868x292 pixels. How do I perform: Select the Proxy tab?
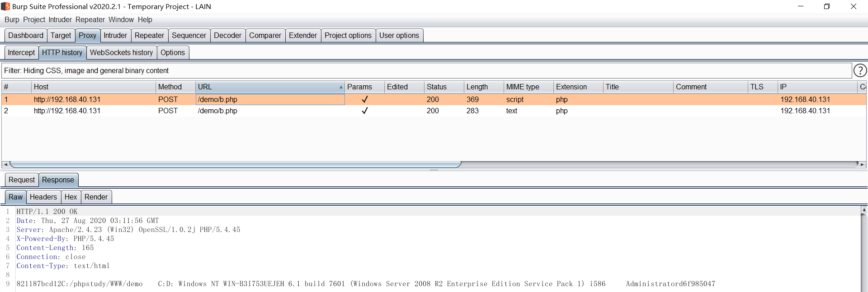pos(87,35)
